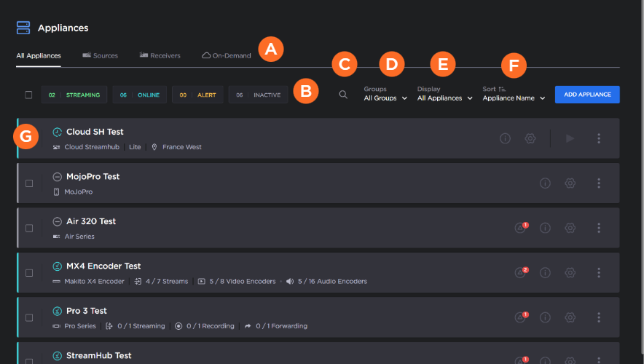Open more options for MX4 Encoder Test
644x364 pixels.
(x=599, y=272)
